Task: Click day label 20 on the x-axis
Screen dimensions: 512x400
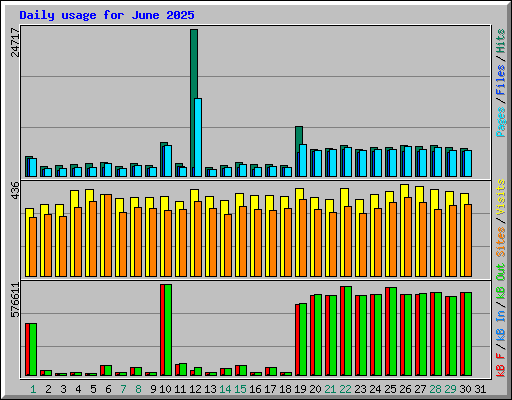Action: coord(315,389)
